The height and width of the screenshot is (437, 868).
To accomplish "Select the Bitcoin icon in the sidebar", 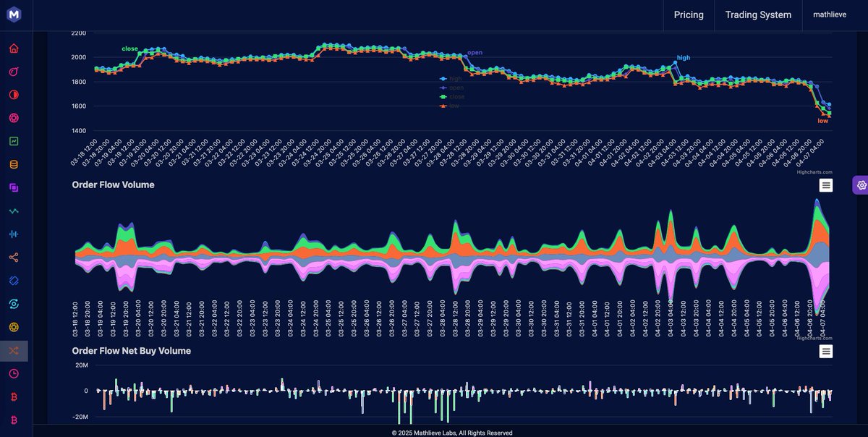I will [14, 396].
